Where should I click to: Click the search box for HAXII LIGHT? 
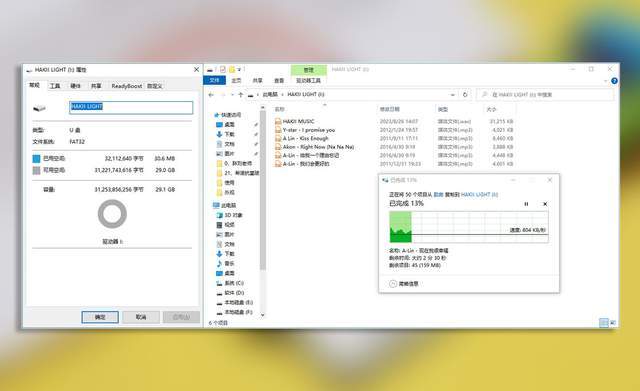point(545,95)
